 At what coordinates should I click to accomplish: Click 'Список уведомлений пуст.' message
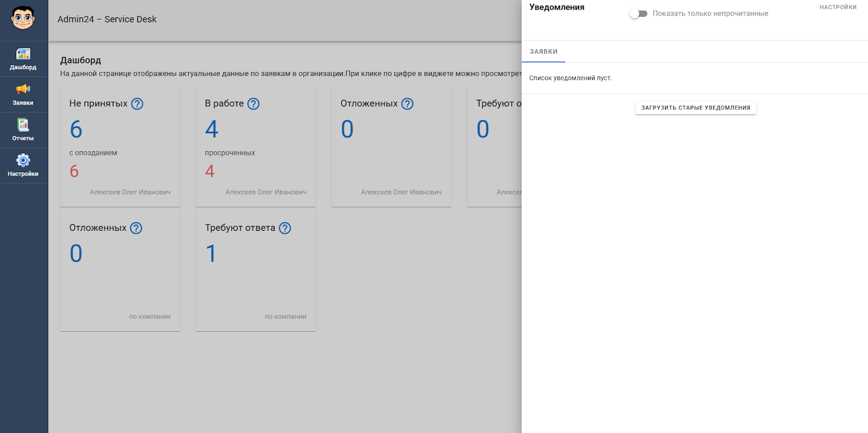click(571, 78)
